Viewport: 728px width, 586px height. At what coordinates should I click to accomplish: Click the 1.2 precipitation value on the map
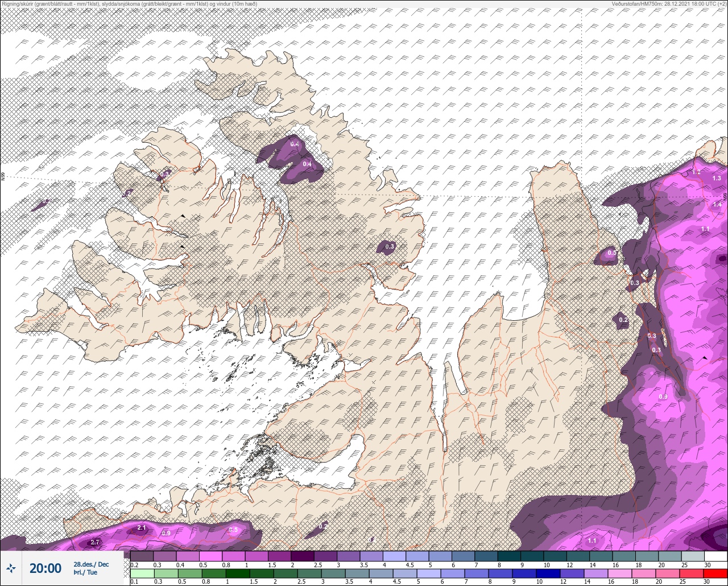tap(696, 172)
